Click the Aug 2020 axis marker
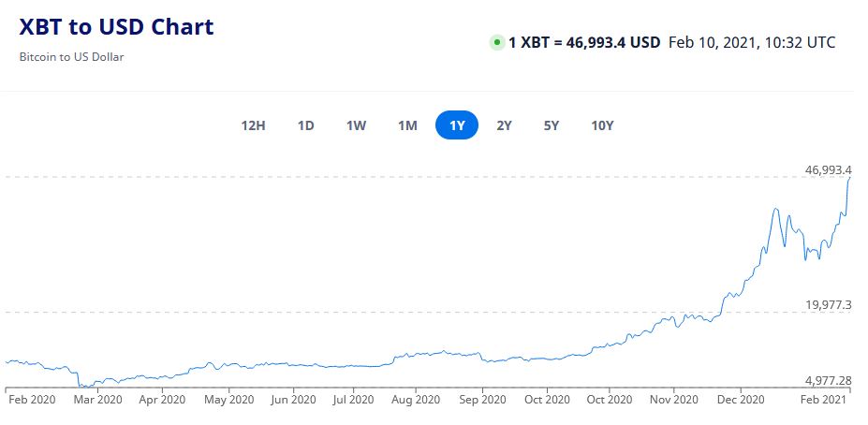This screenshot has height=425, width=868. coord(415,400)
